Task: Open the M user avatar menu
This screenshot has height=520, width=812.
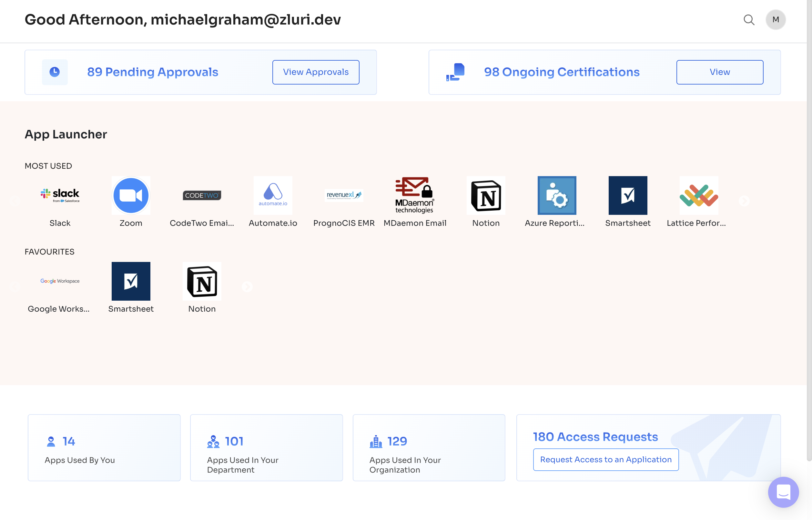Action: [776, 20]
